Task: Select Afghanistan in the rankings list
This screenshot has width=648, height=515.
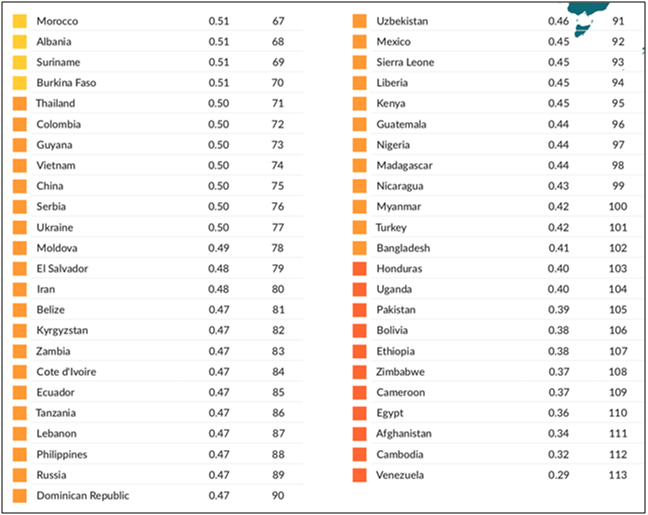Action: [404, 434]
